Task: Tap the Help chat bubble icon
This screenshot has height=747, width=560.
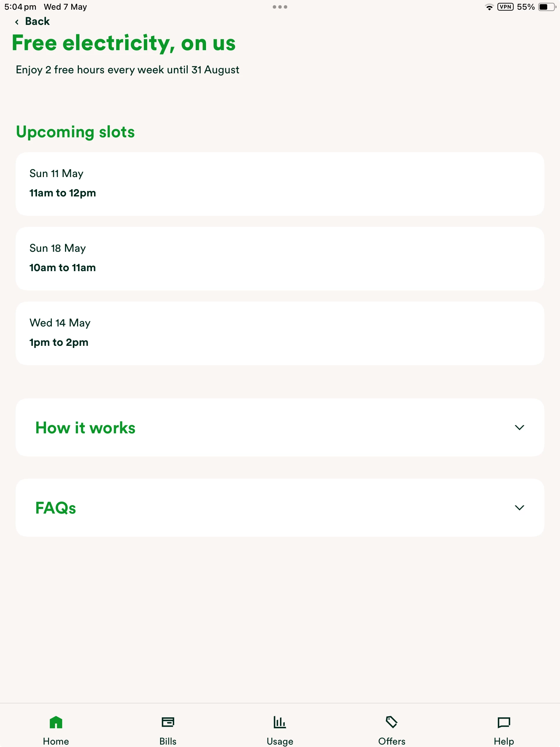Action: [504, 722]
